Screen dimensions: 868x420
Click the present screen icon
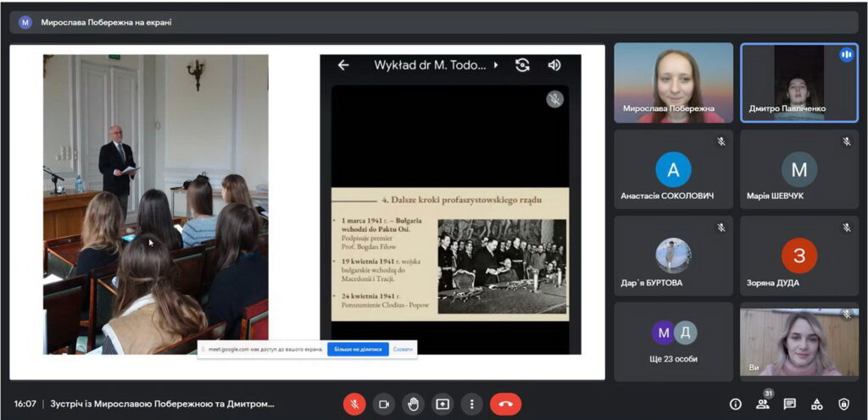[x=442, y=404]
